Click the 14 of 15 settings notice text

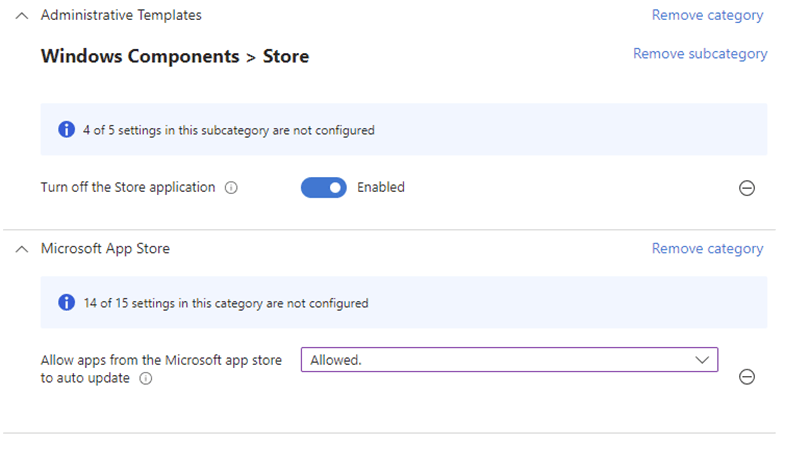point(226,303)
